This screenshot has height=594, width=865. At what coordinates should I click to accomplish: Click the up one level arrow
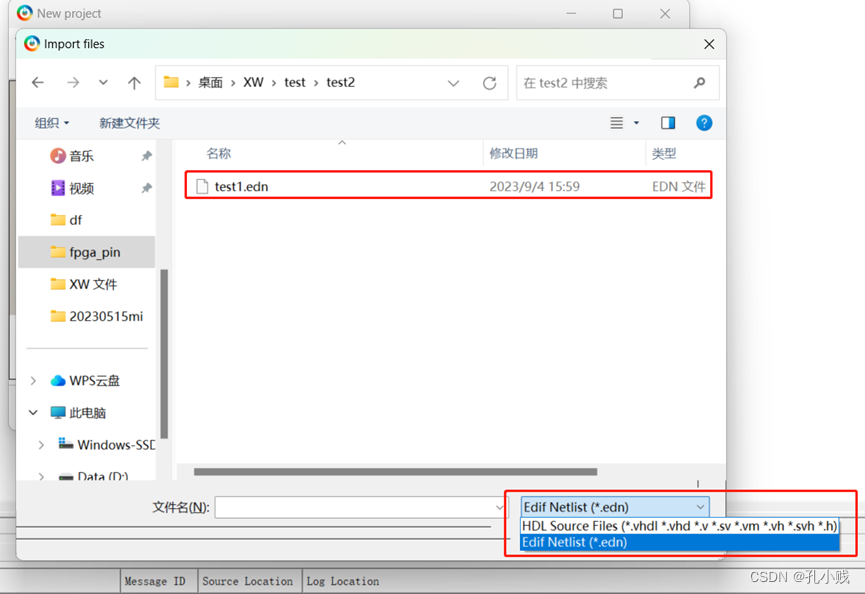coord(134,83)
